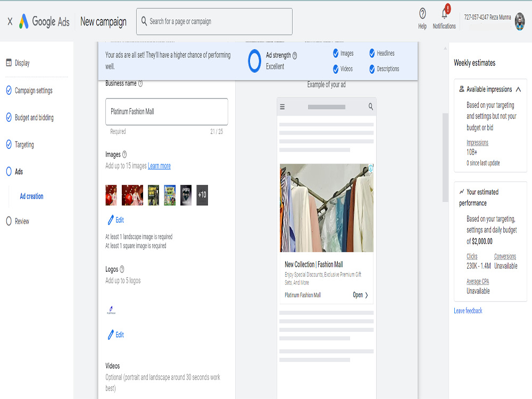
Task: Click the 'New Collection | Fashion Mall' headline
Action: [314, 264]
